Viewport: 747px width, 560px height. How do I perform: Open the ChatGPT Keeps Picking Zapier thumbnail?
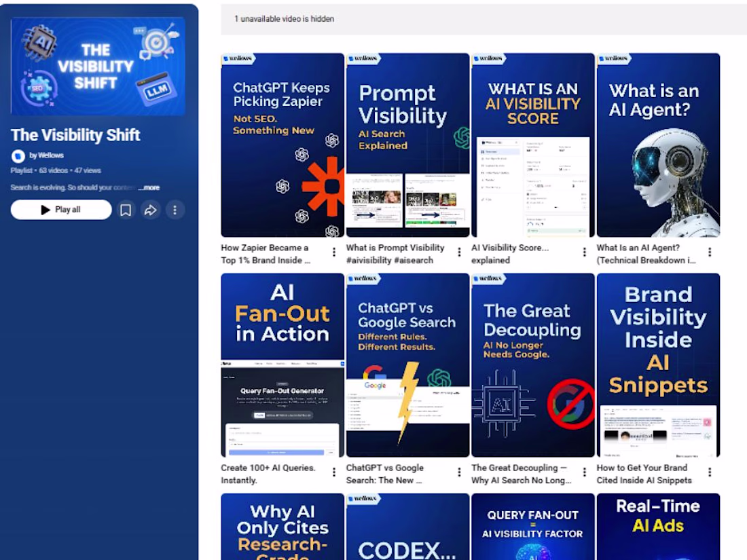(x=283, y=145)
